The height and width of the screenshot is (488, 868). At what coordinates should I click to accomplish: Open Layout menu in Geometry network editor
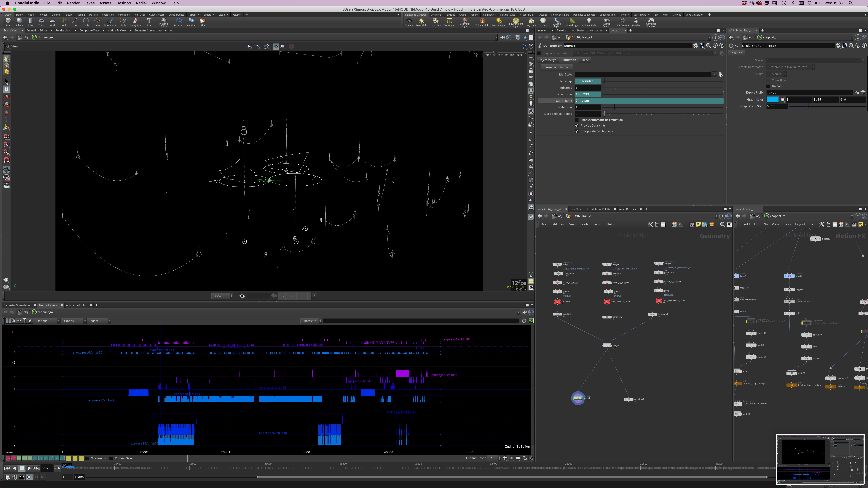point(597,225)
